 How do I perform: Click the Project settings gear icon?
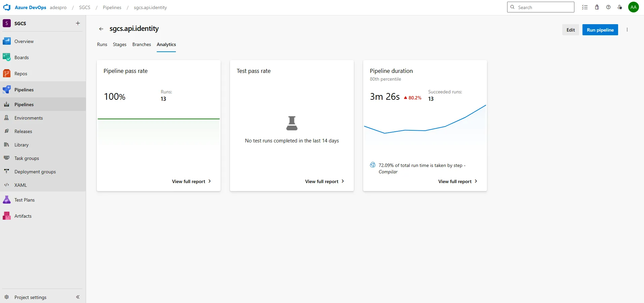pos(6,297)
